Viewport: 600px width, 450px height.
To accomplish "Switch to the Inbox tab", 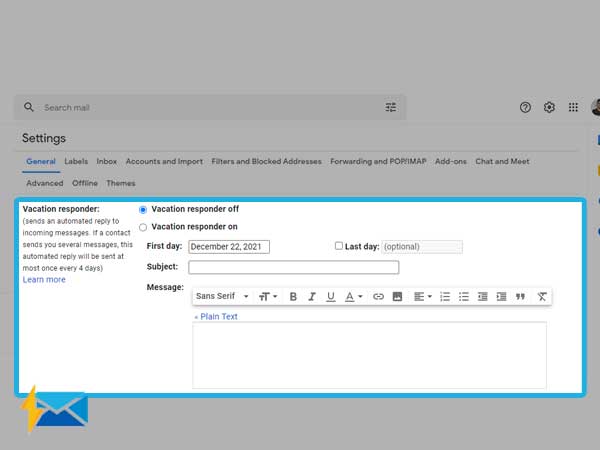I will click(x=106, y=161).
